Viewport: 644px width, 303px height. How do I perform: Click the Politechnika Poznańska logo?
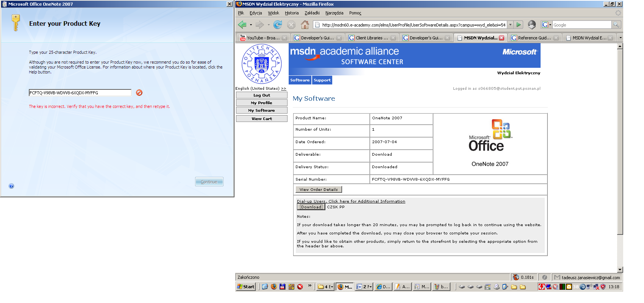[x=261, y=64]
